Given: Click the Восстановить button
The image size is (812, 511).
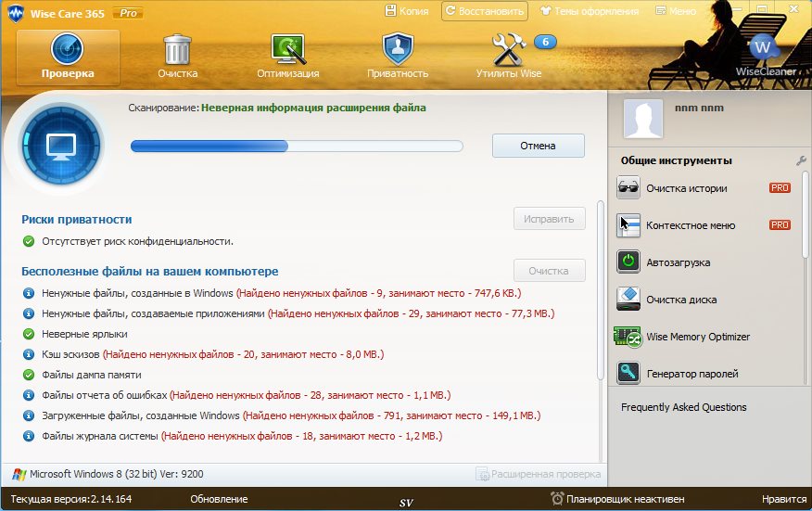Looking at the screenshot, I should [x=485, y=11].
